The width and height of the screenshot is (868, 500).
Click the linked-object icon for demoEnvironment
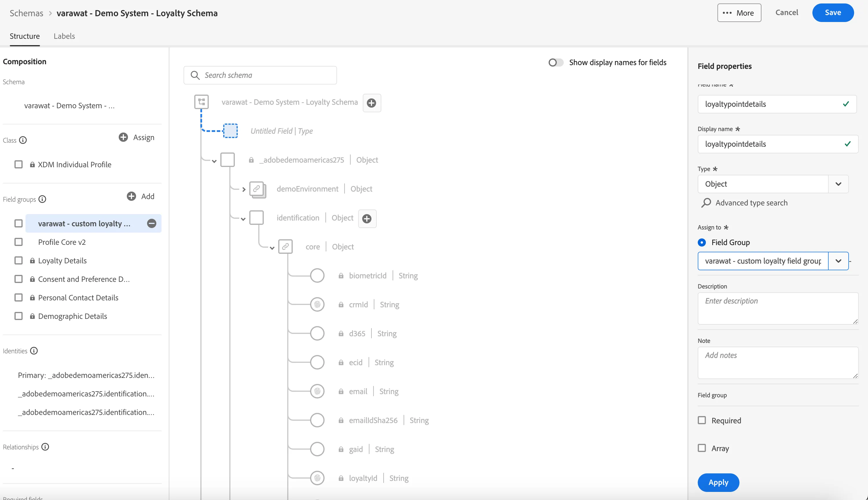pos(257,189)
